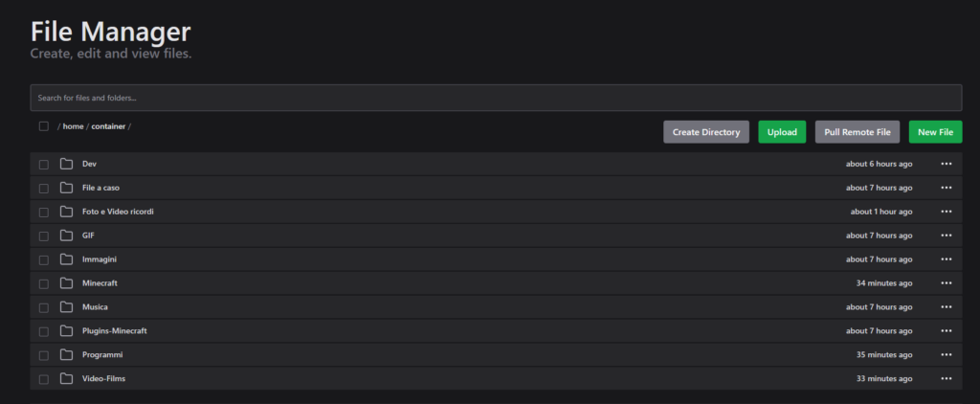Open the three-dot menu for Dev
The height and width of the screenshot is (404, 980).
tap(946, 164)
